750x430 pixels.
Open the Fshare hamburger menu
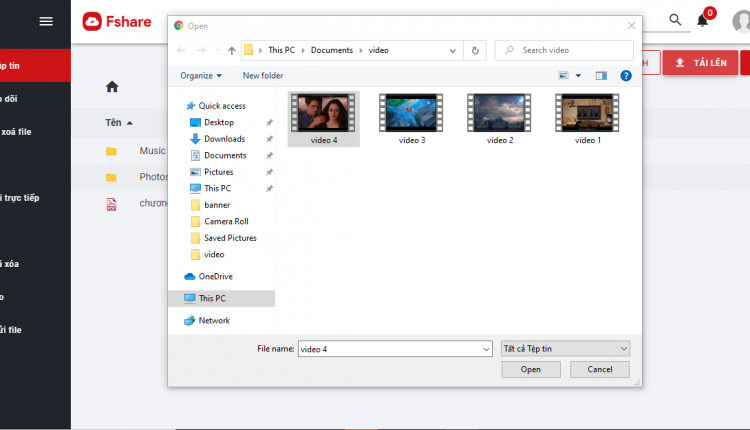click(x=46, y=22)
